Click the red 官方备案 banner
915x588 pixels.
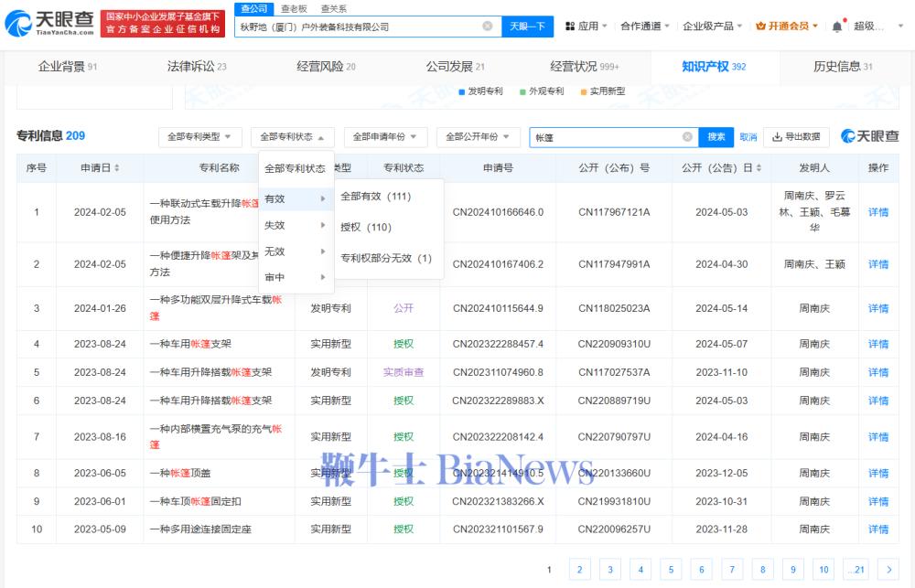pos(163,24)
